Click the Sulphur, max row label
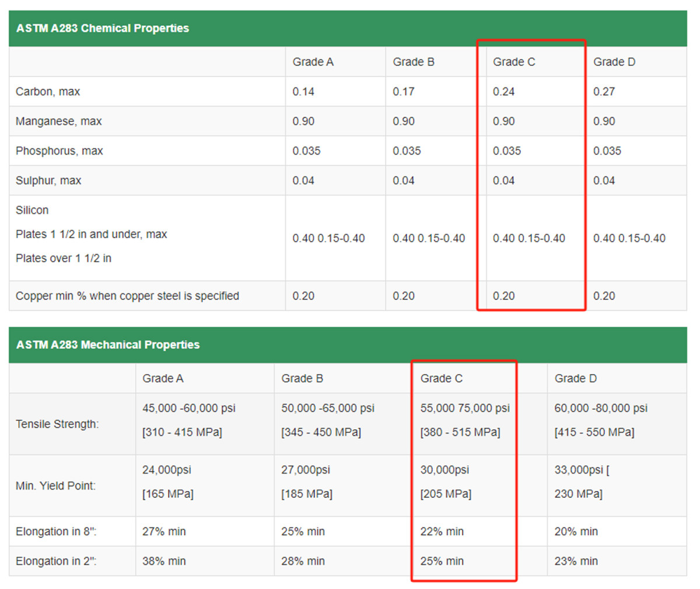 (x=48, y=180)
